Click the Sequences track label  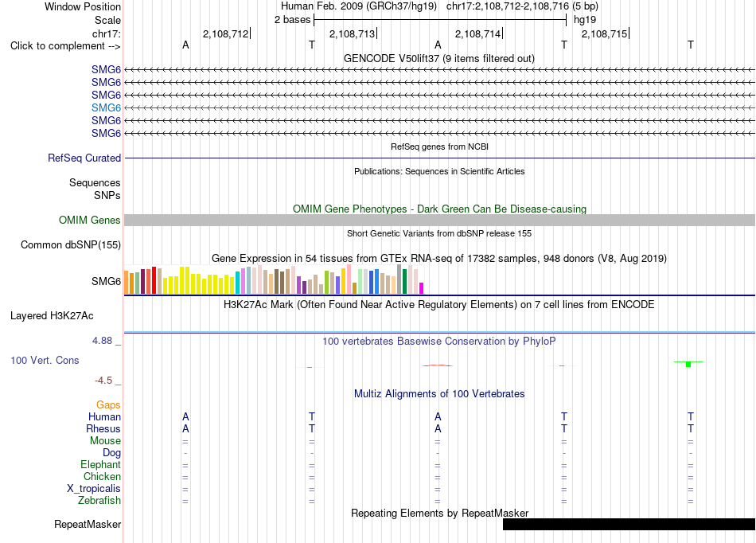click(95, 183)
